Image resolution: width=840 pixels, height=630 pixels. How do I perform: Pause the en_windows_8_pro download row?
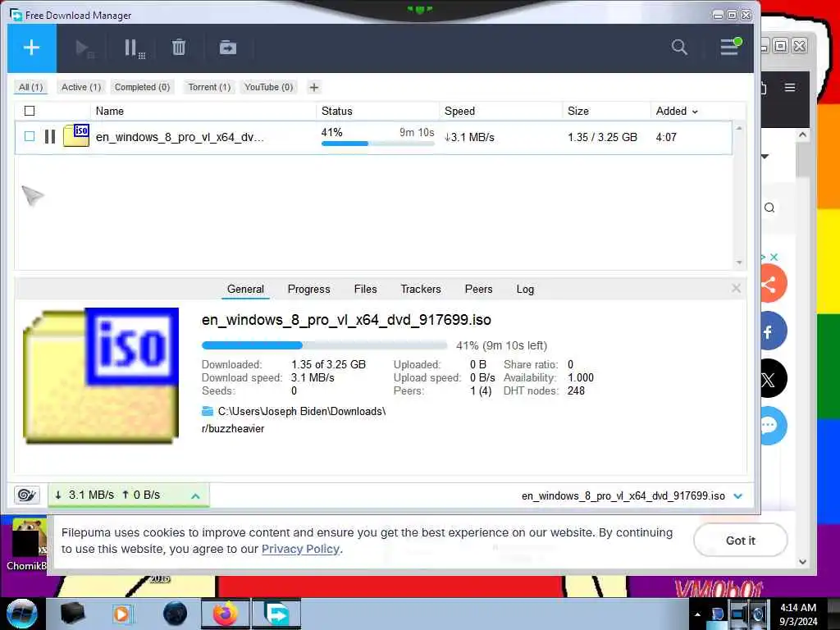(x=50, y=137)
